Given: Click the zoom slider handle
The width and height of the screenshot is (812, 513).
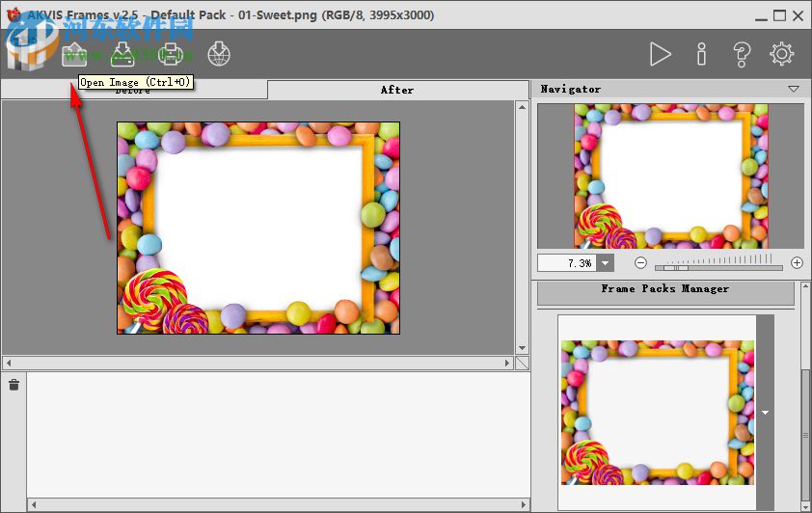Looking at the screenshot, I should tap(676, 268).
